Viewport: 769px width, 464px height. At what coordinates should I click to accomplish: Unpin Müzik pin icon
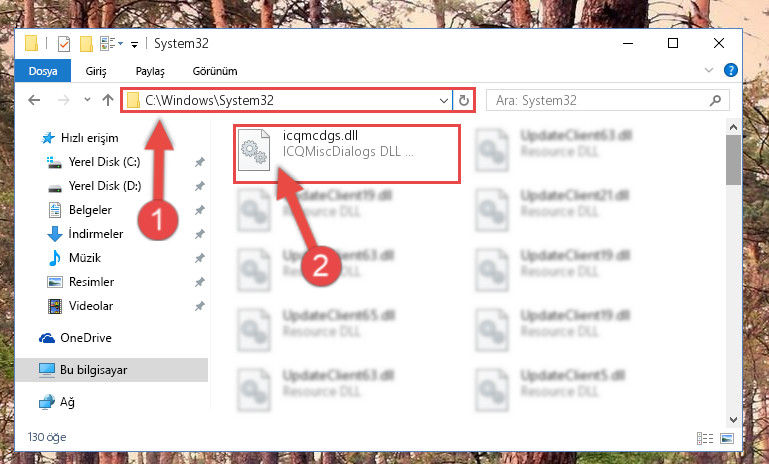200,258
